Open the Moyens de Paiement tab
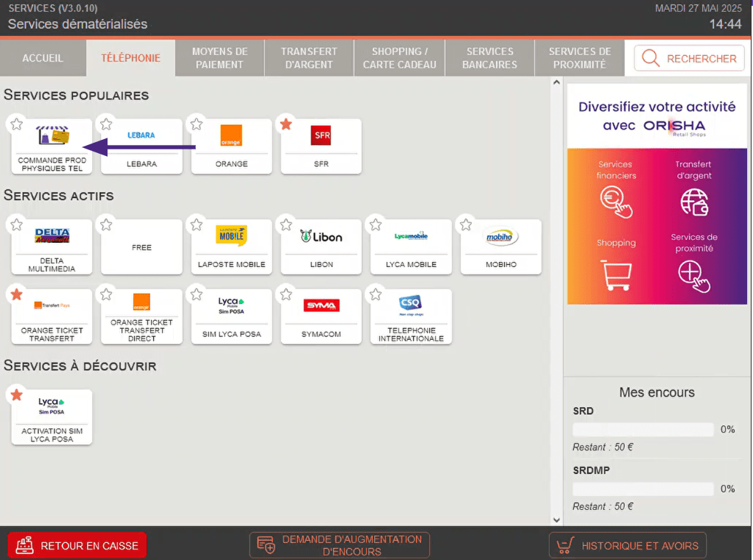Screen dimensions: 753x560 point(219,58)
